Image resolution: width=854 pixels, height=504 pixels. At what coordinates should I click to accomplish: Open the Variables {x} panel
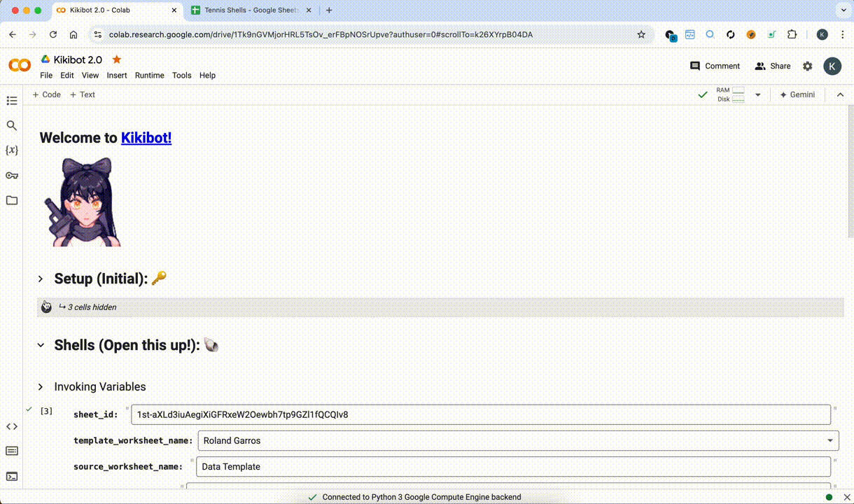coord(11,150)
